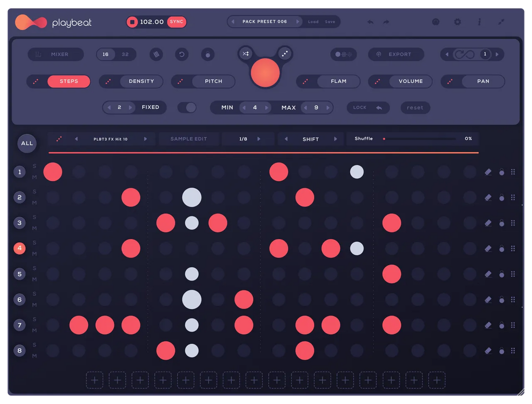Mute track 2 with M button
This screenshot has height=404, width=532.
[x=35, y=203]
